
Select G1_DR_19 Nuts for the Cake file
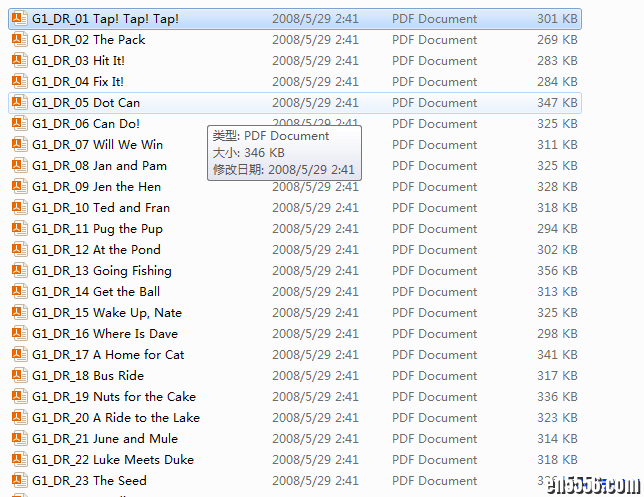tap(113, 397)
